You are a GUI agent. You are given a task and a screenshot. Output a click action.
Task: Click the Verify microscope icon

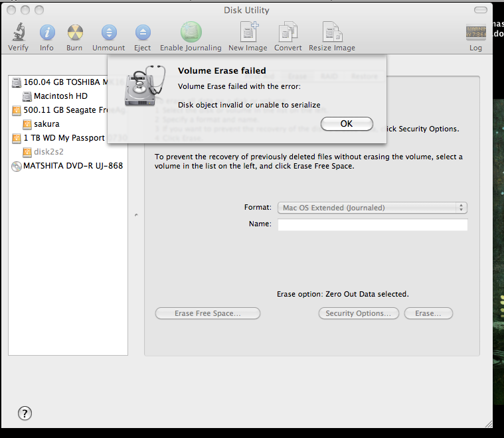pos(19,32)
